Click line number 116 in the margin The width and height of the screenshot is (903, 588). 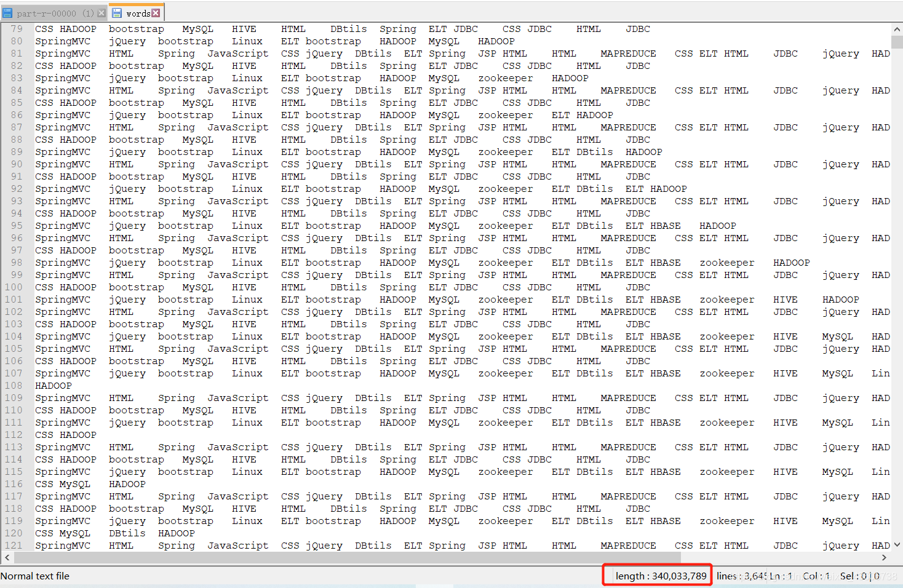[14, 484]
